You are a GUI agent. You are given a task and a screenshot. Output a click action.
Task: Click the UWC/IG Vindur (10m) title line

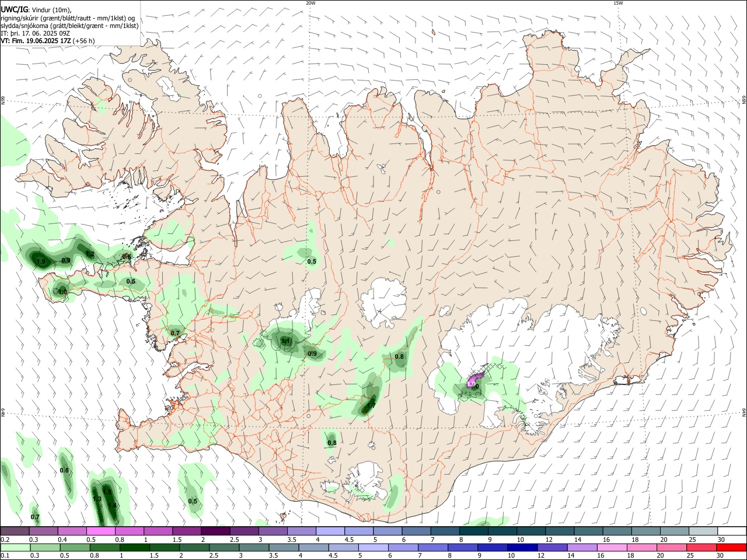coord(36,9)
